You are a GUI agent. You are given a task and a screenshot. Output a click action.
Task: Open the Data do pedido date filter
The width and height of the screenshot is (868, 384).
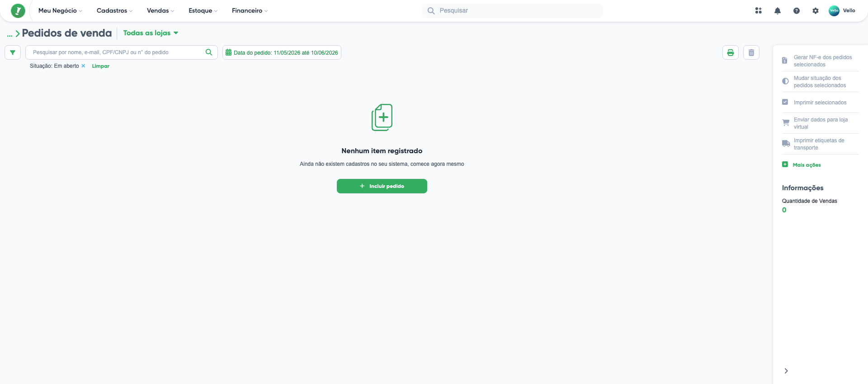click(282, 52)
